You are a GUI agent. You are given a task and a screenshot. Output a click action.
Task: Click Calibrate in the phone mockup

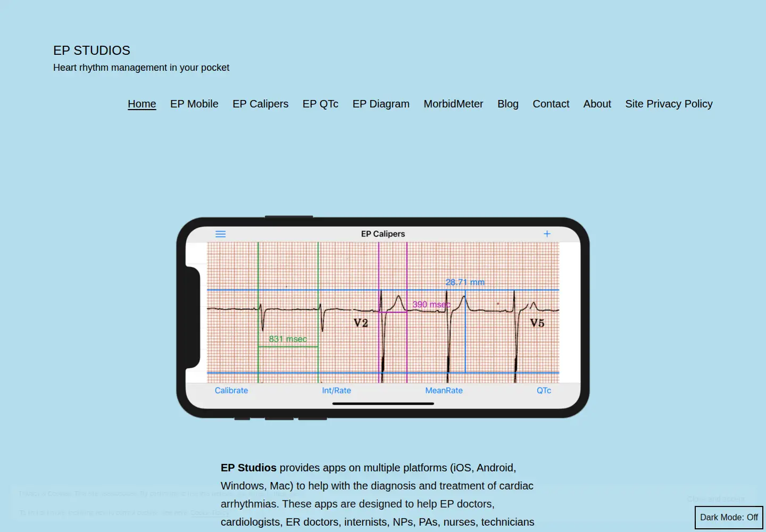click(231, 390)
